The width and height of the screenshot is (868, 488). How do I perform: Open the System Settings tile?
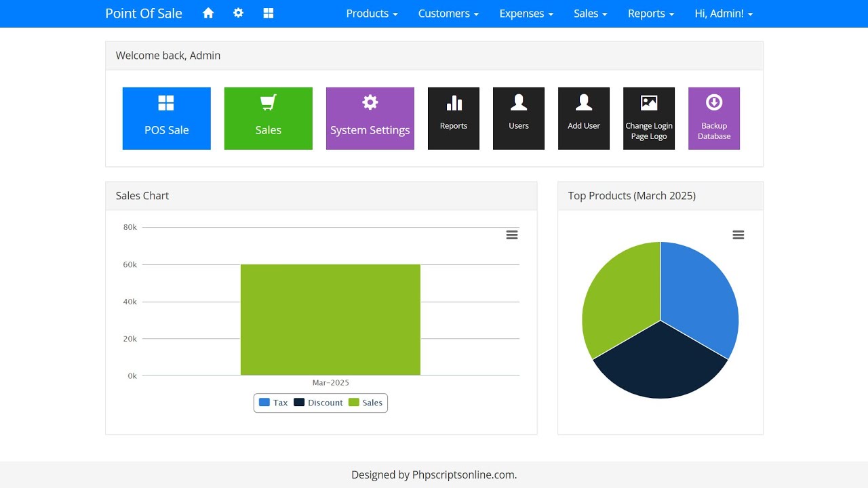370,119
